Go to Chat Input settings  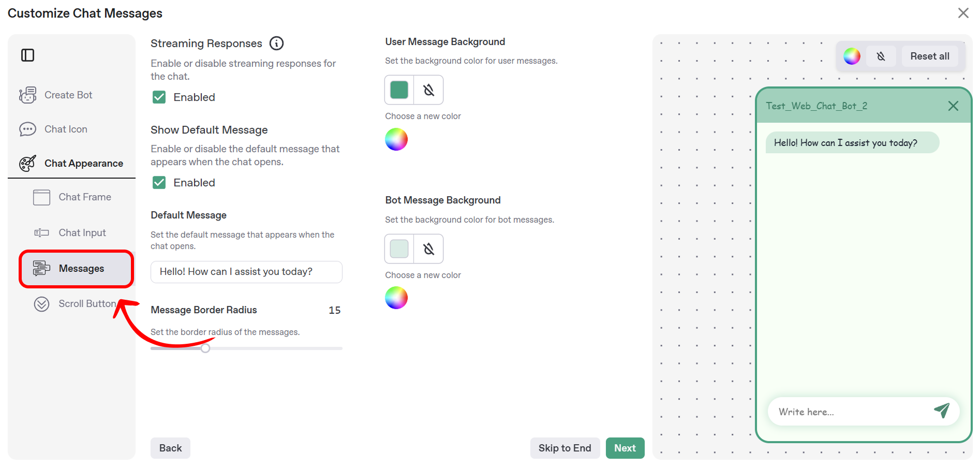pyautogui.click(x=69, y=232)
